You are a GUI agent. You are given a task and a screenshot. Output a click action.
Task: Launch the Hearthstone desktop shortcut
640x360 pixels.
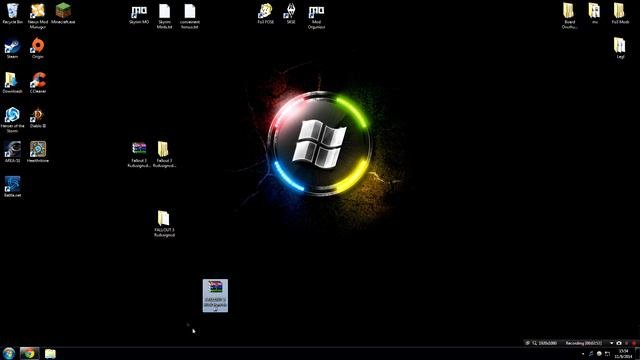coord(38,152)
